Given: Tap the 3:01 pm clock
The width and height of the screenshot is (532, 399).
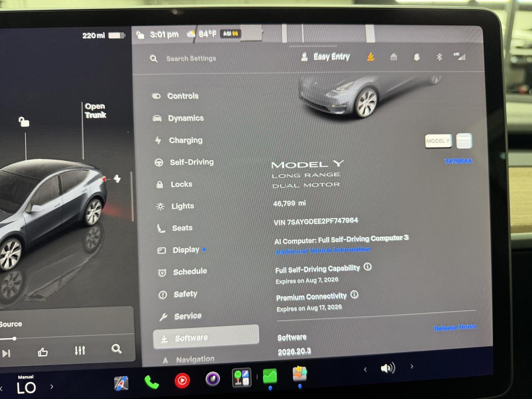Looking at the screenshot, I should pos(164,34).
